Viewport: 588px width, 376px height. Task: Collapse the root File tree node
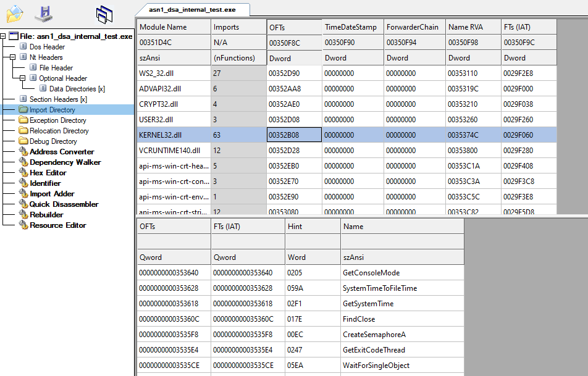[4, 36]
